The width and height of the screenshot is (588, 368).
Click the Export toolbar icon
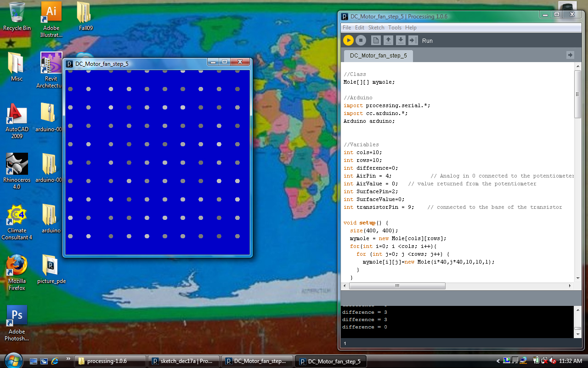click(413, 40)
